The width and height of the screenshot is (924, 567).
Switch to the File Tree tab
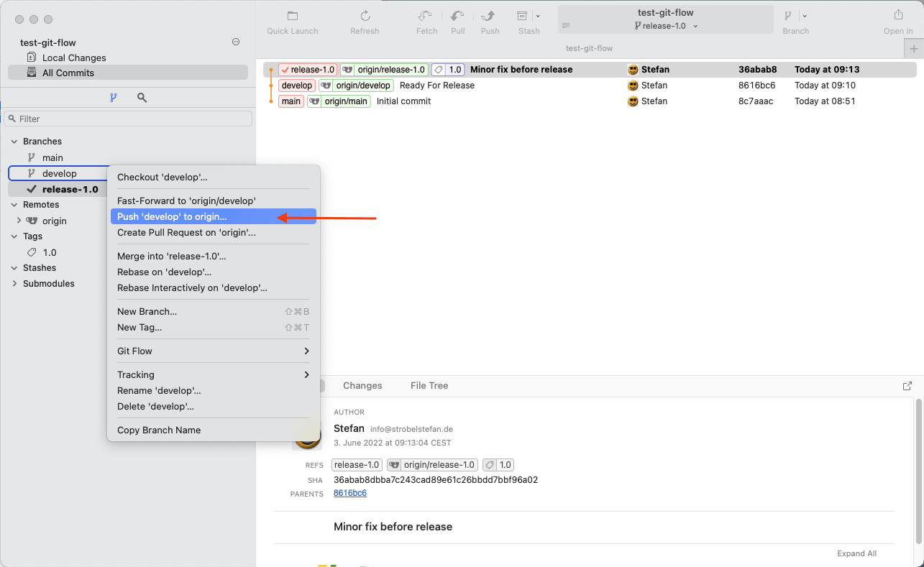click(x=429, y=386)
